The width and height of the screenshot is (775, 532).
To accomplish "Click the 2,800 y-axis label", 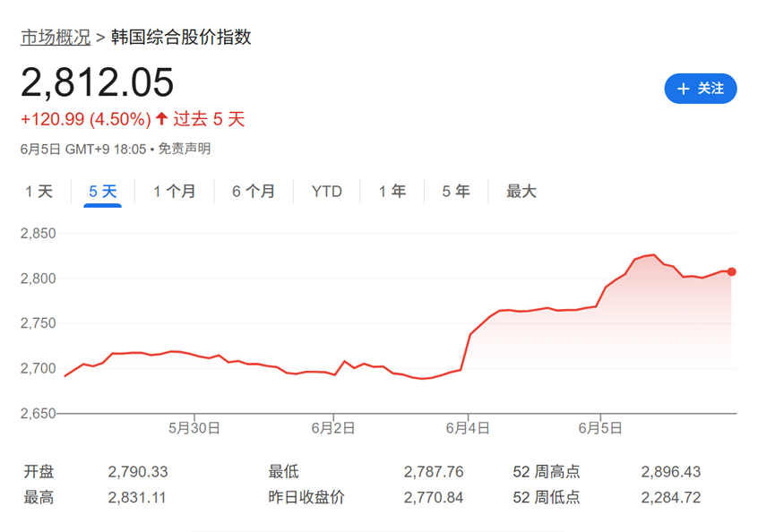I will coord(38,279).
